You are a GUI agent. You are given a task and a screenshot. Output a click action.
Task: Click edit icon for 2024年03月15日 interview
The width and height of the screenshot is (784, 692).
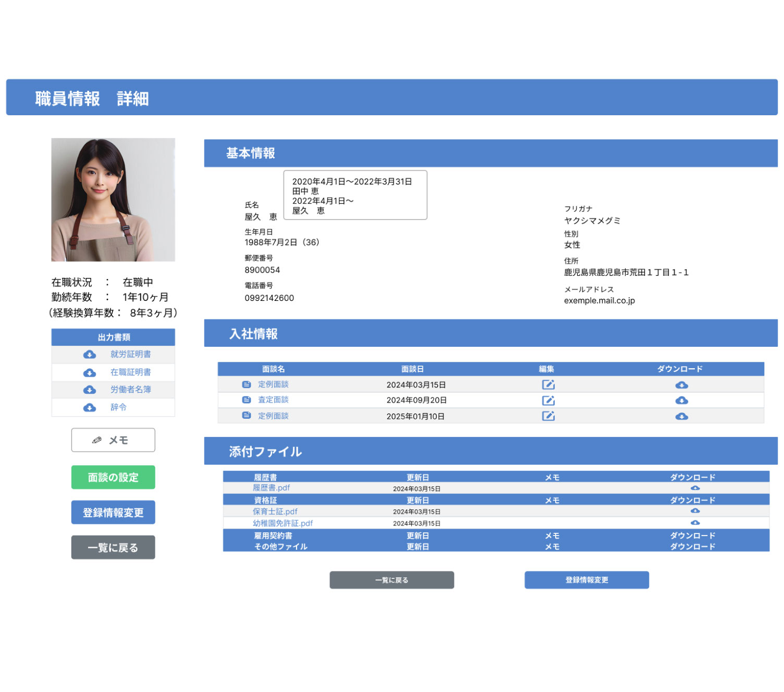548,385
